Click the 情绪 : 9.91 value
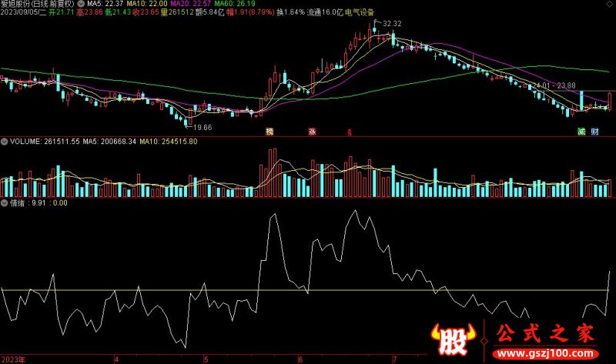 [28, 203]
